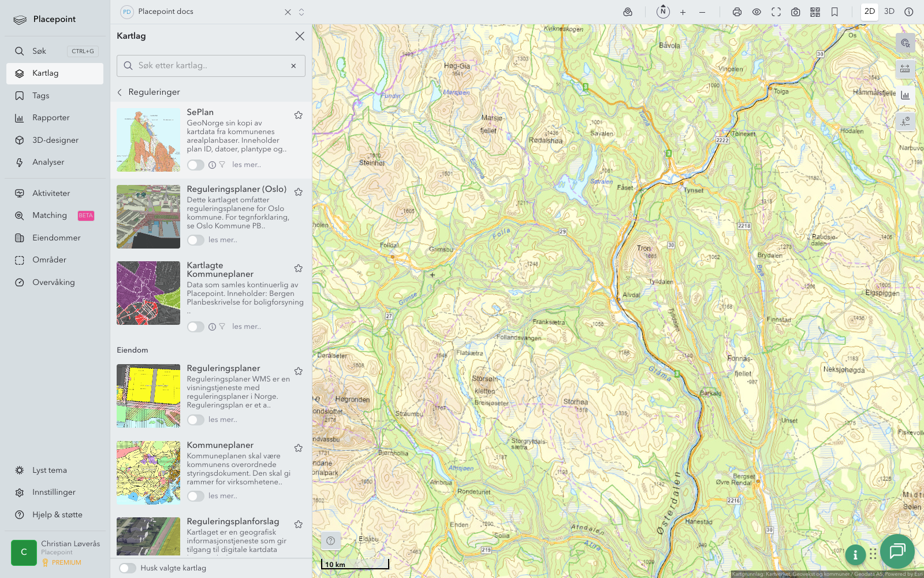Show info for Kartlagte Kommuneplaner layer

coord(212,327)
